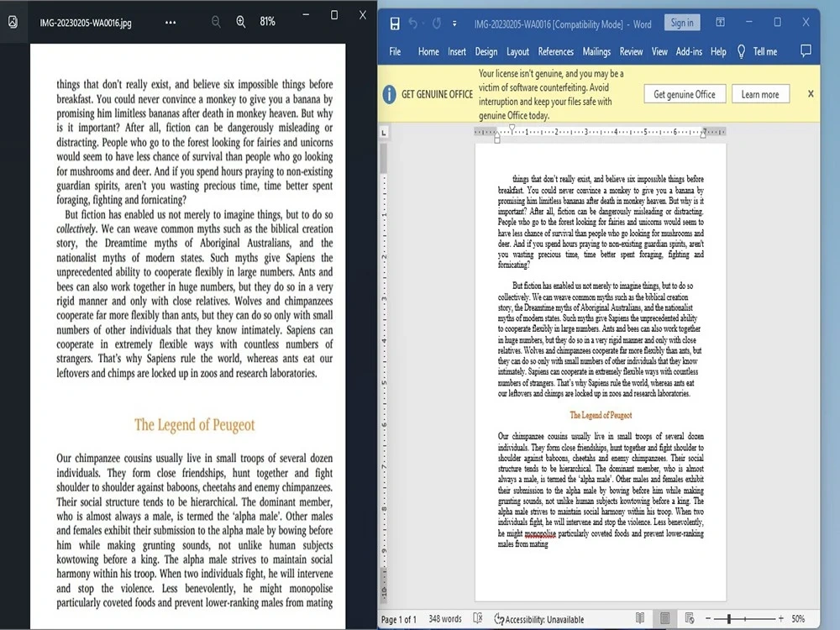Open the Comments speech bubble icon

(x=806, y=51)
